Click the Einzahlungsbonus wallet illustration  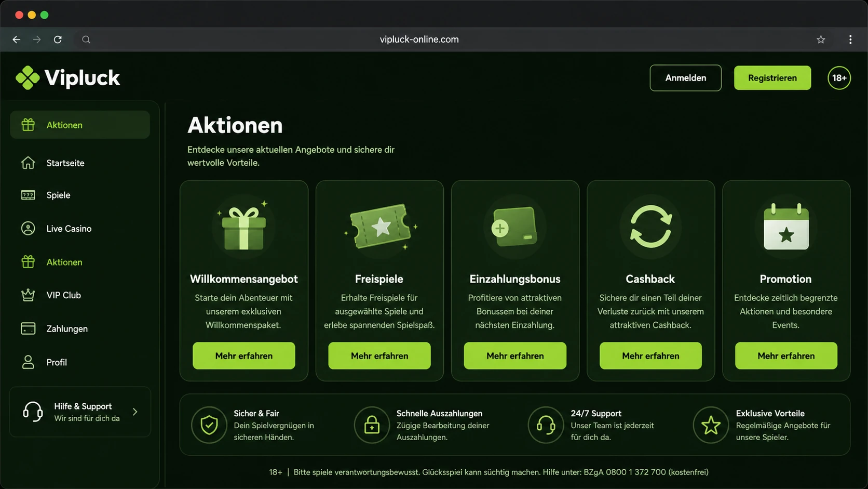(515, 227)
